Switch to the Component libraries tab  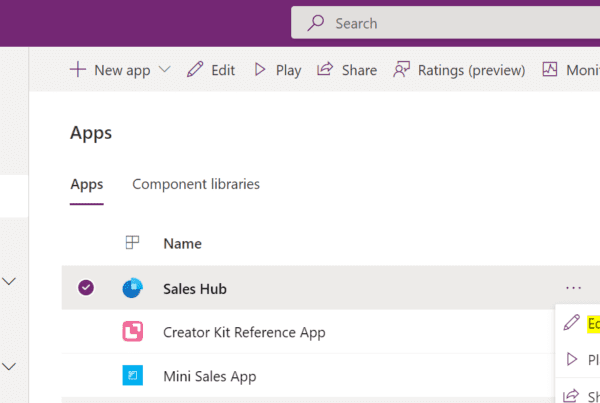pyautogui.click(x=196, y=184)
